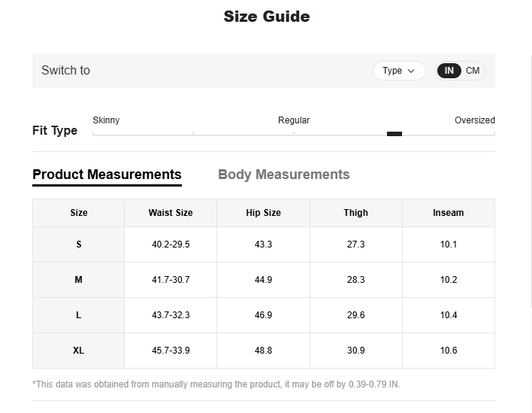Select the Hip Size column header
Screen dimensions: 532x413
coord(263,213)
